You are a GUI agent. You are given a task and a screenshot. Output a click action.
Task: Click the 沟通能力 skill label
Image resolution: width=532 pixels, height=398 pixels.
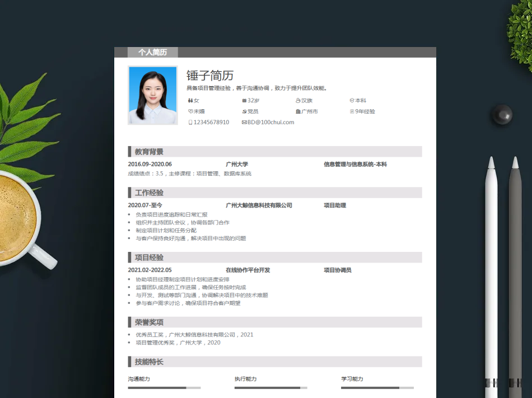[x=139, y=378]
